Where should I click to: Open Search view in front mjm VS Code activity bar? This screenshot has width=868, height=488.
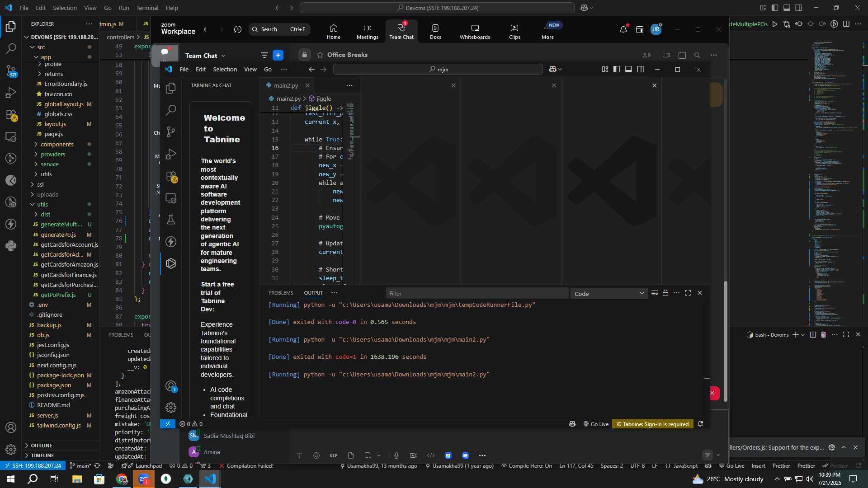171,110
